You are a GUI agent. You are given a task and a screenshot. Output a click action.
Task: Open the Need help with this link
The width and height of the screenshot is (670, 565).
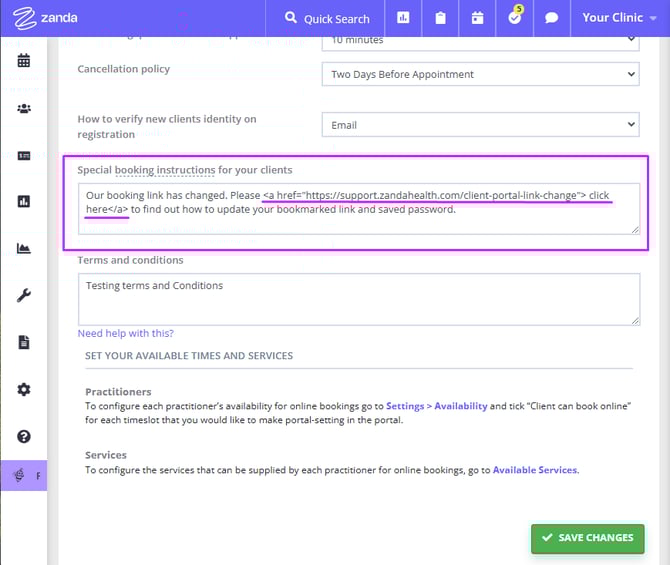pyautogui.click(x=125, y=333)
